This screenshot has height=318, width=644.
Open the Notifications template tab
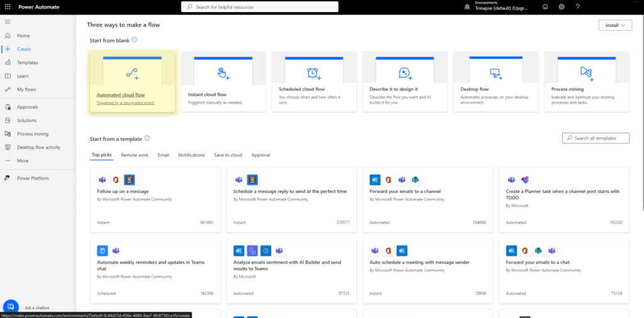point(191,155)
